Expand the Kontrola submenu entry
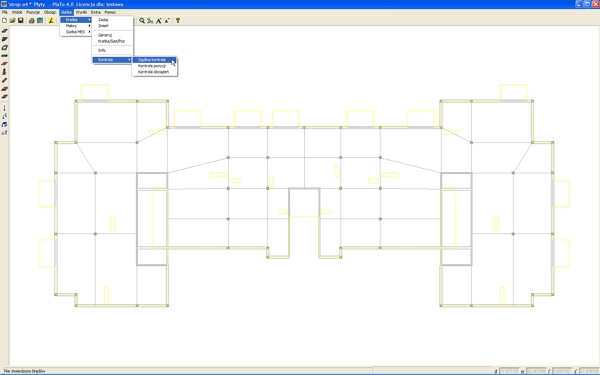The height and width of the screenshot is (375, 600). [112, 60]
